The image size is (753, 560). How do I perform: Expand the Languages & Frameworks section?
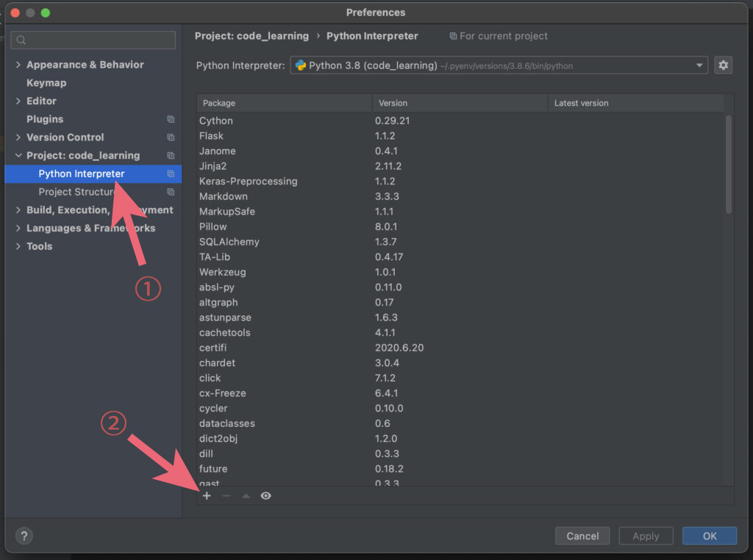(18, 229)
